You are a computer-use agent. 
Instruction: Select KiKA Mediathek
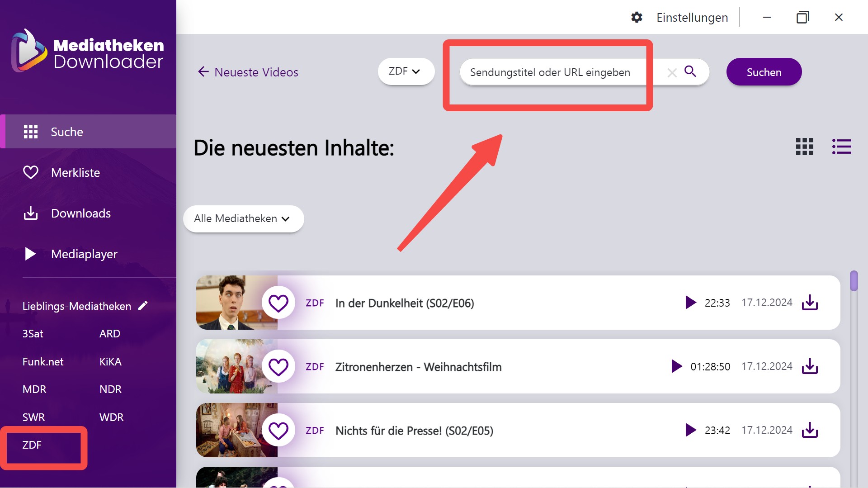click(x=110, y=362)
